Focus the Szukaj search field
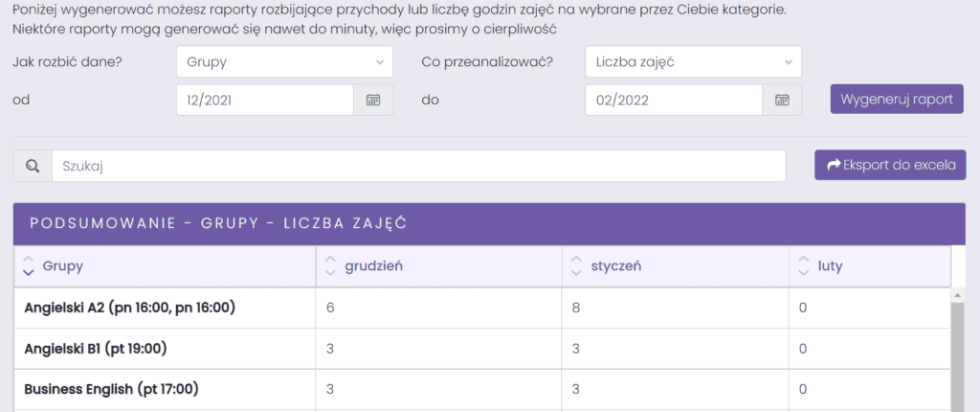This screenshot has height=412, width=980. point(419,166)
